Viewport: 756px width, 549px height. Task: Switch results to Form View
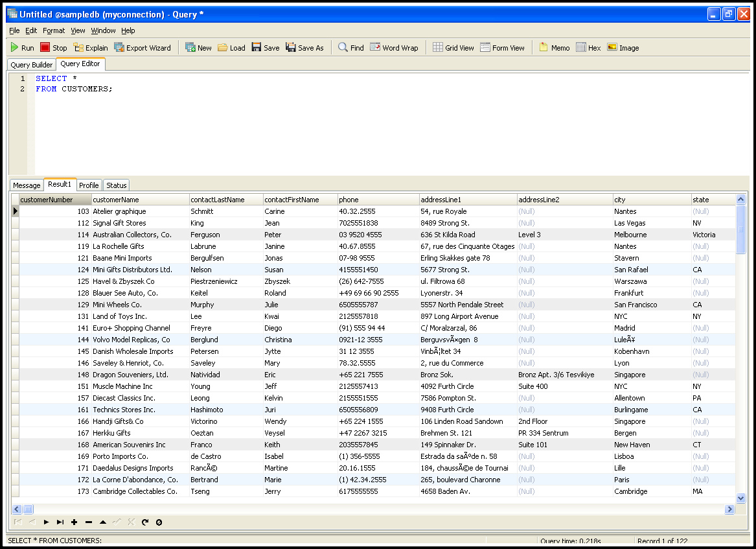pos(503,47)
